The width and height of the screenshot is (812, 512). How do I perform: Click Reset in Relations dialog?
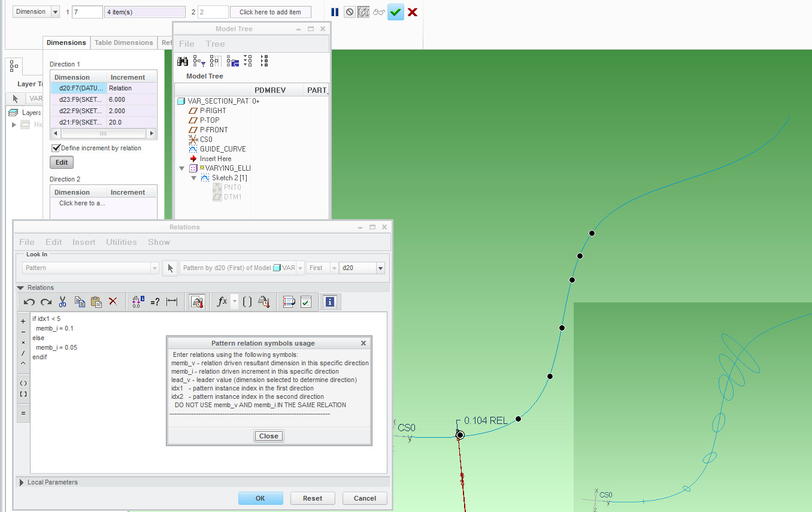tap(313, 498)
